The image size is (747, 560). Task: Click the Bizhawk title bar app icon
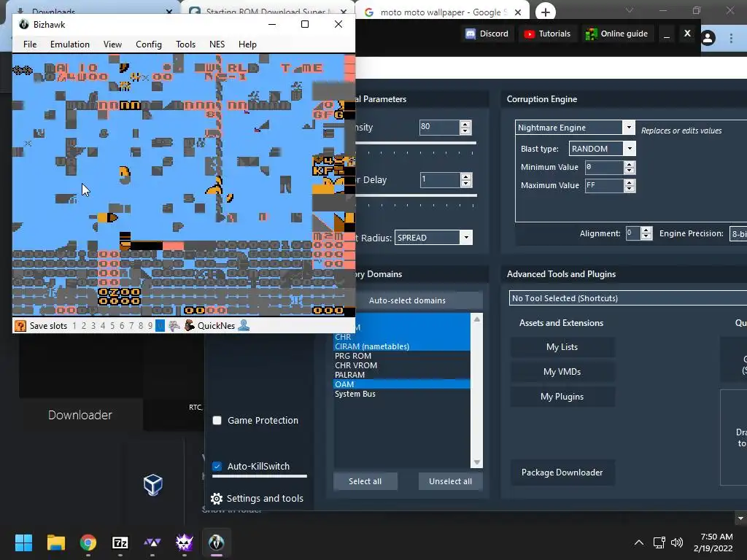[x=24, y=24]
